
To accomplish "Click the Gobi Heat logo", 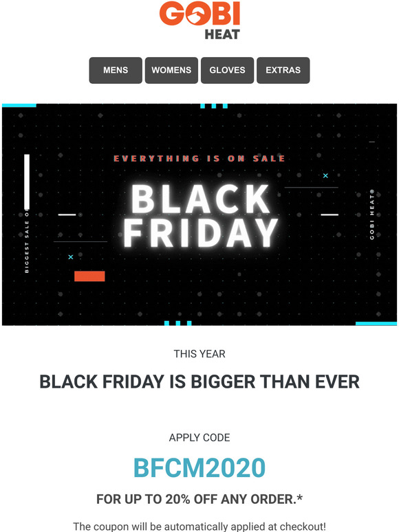I will (x=199, y=21).
